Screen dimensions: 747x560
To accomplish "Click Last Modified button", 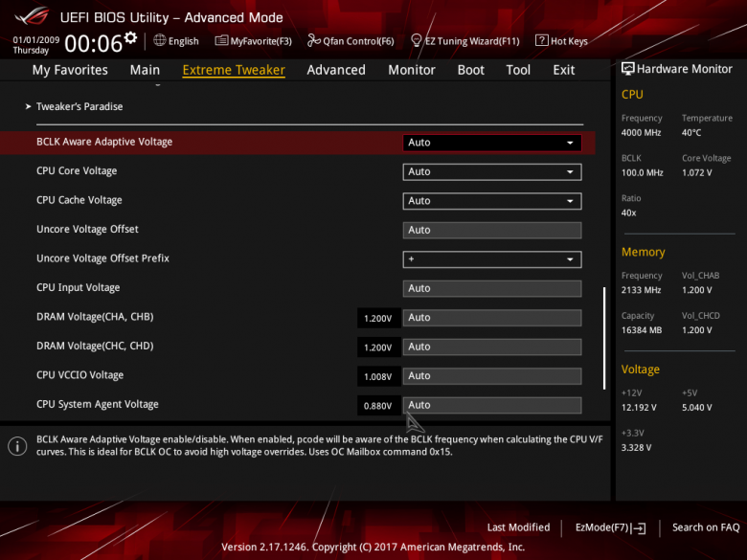I will point(518,527).
